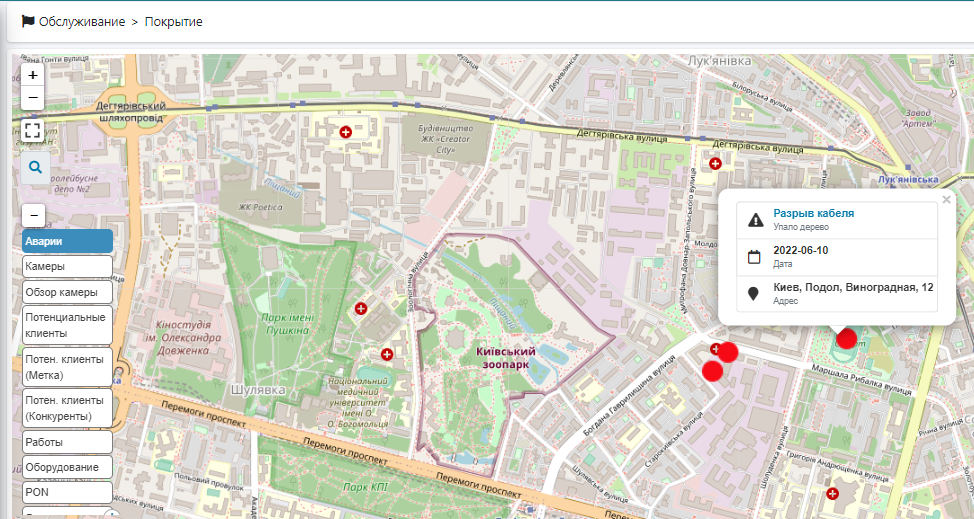
Task: Enable the Камеры layer
Action: click(x=67, y=267)
